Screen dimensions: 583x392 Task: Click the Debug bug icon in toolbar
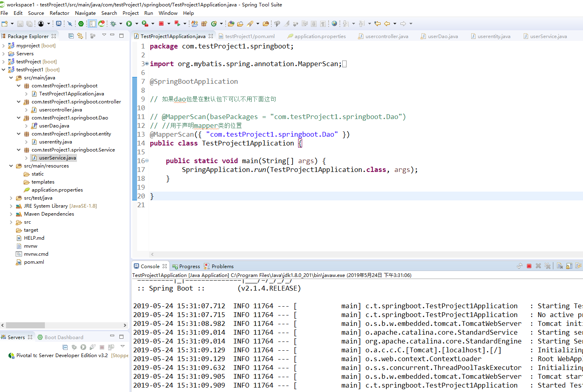tap(113, 24)
